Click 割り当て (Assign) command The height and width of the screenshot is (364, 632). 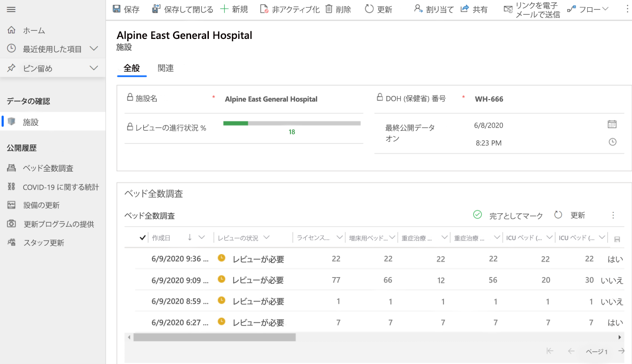(x=434, y=9)
